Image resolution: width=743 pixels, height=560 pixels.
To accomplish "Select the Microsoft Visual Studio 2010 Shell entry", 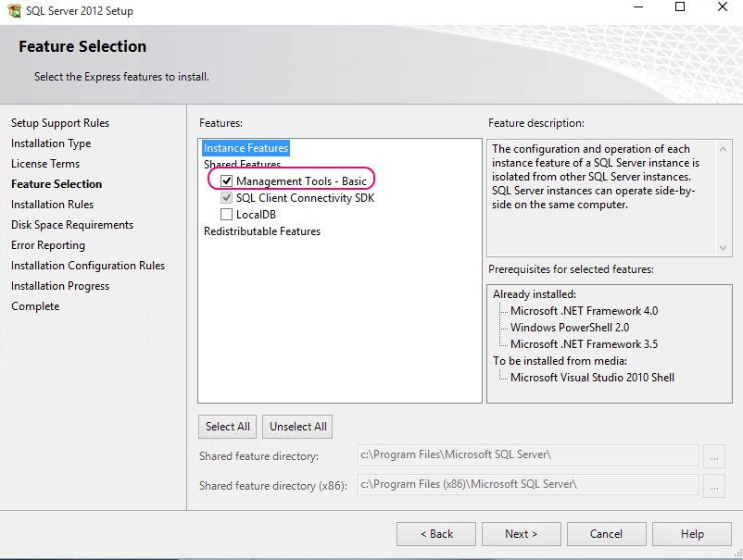I will (x=592, y=378).
